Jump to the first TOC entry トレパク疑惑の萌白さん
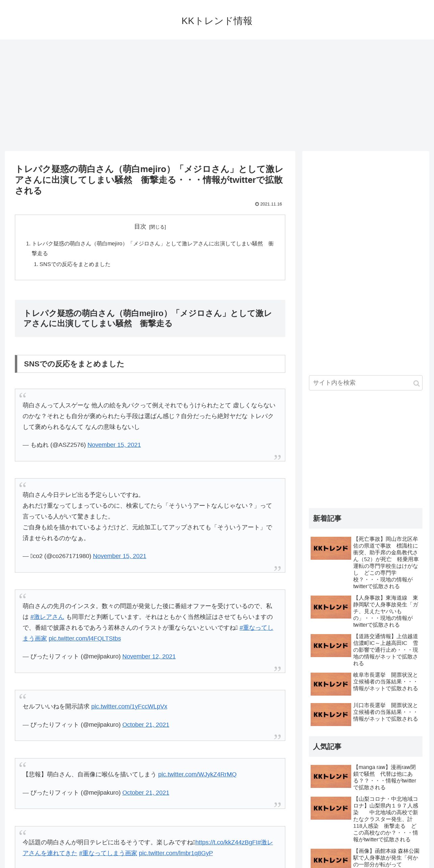 (x=152, y=248)
